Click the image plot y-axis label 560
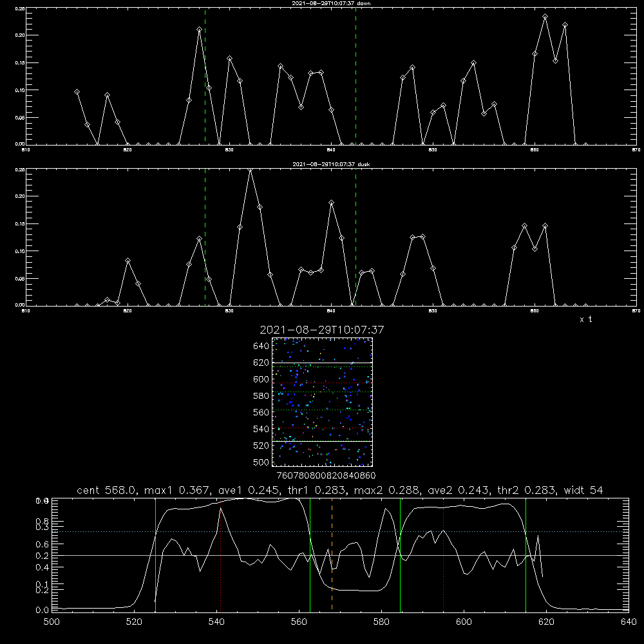The image size is (644, 644). pos(261,412)
